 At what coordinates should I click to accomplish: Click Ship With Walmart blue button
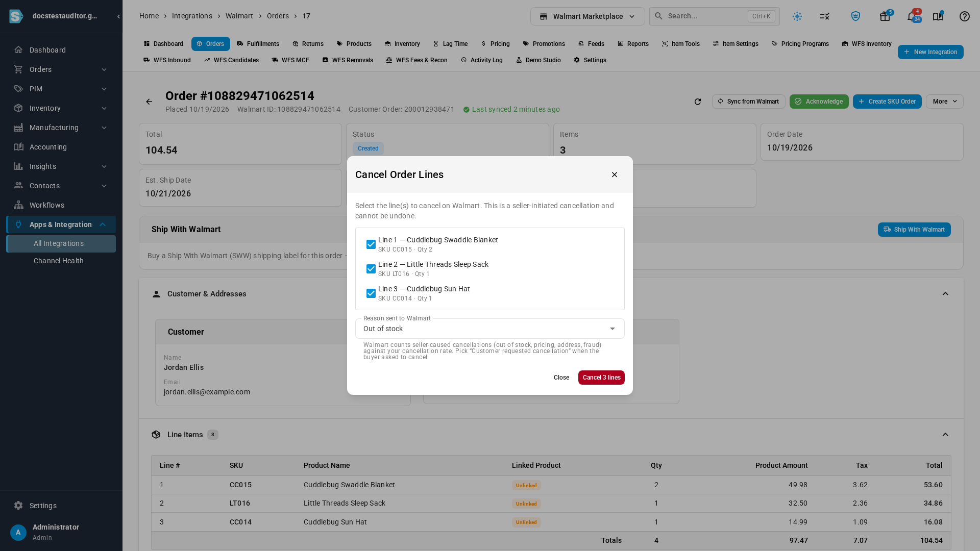coord(914,230)
